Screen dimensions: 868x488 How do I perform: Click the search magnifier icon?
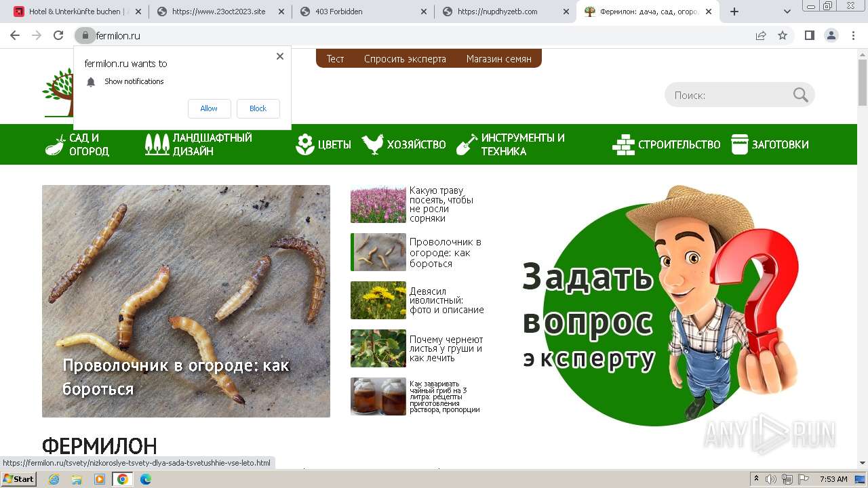click(801, 95)
